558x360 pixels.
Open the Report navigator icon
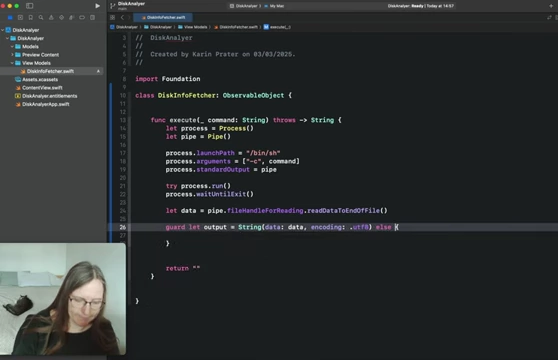(92, 17)
